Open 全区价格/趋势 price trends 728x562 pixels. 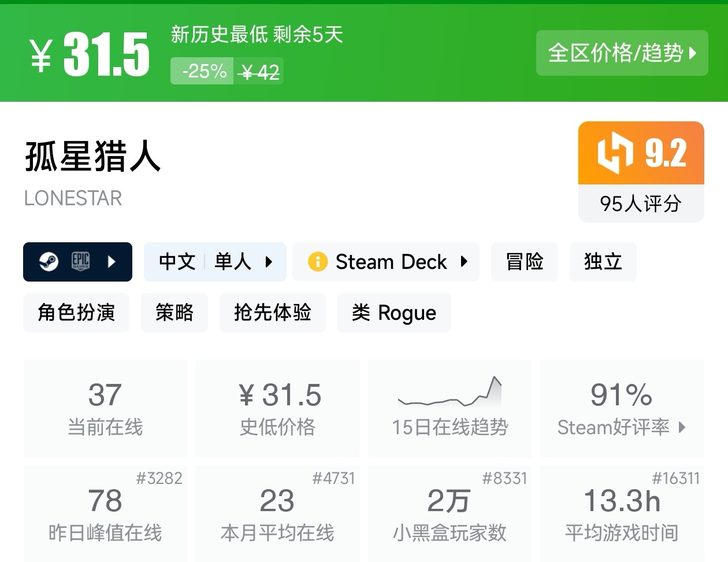(622, 53)
